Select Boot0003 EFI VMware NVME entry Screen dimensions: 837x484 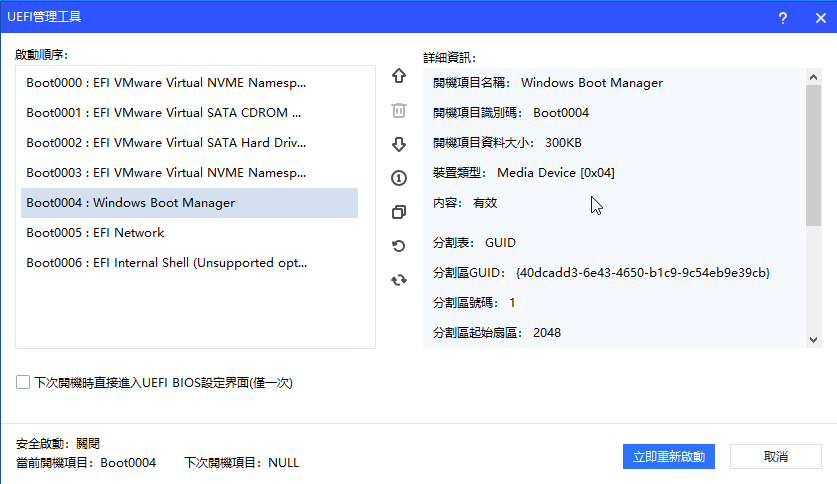pos(166,173)
